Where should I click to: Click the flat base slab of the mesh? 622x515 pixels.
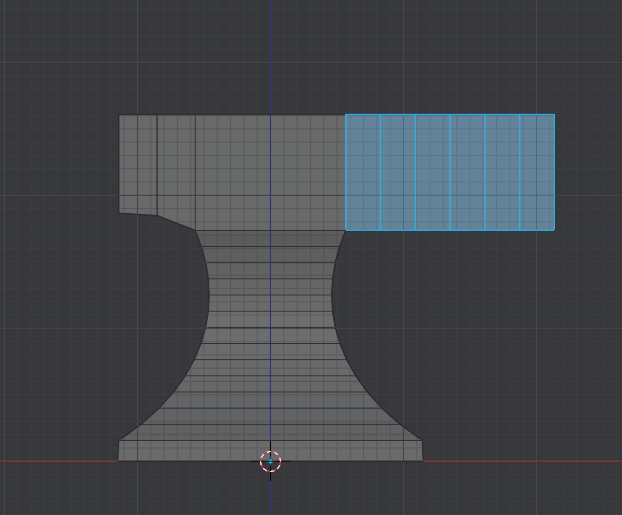point(271,451)
